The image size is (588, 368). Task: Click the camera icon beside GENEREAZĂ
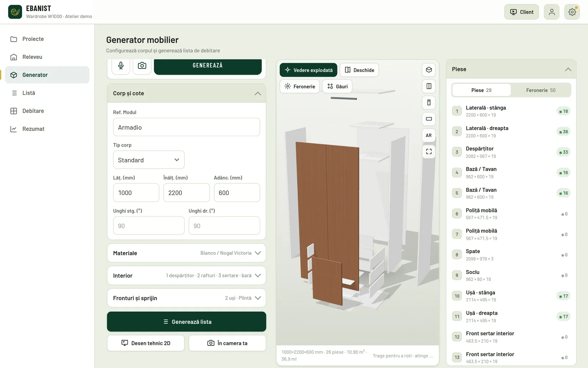point(142,66)
